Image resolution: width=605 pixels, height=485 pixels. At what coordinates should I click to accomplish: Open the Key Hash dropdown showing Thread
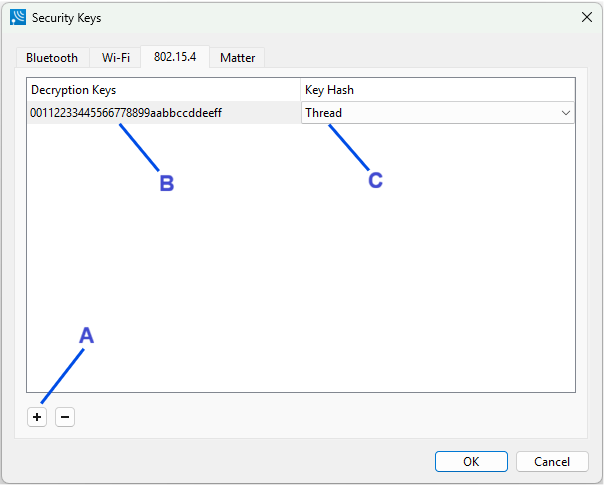pyautogui.click(x=438, y=113)
